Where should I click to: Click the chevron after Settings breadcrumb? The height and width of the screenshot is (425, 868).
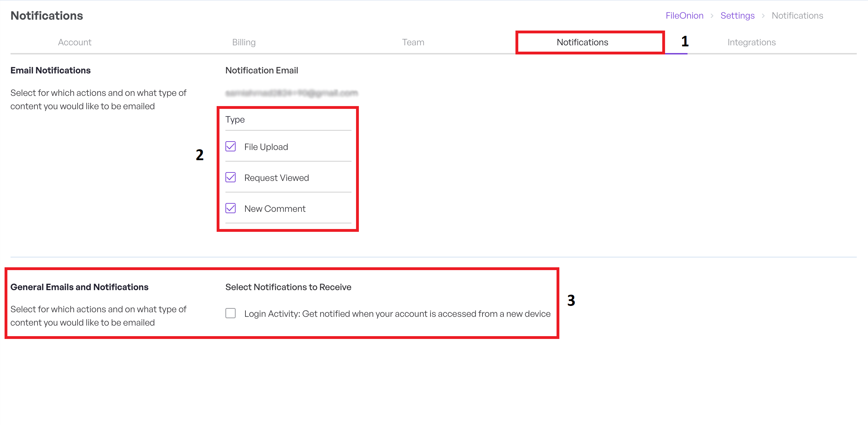(x=763, y=16)
